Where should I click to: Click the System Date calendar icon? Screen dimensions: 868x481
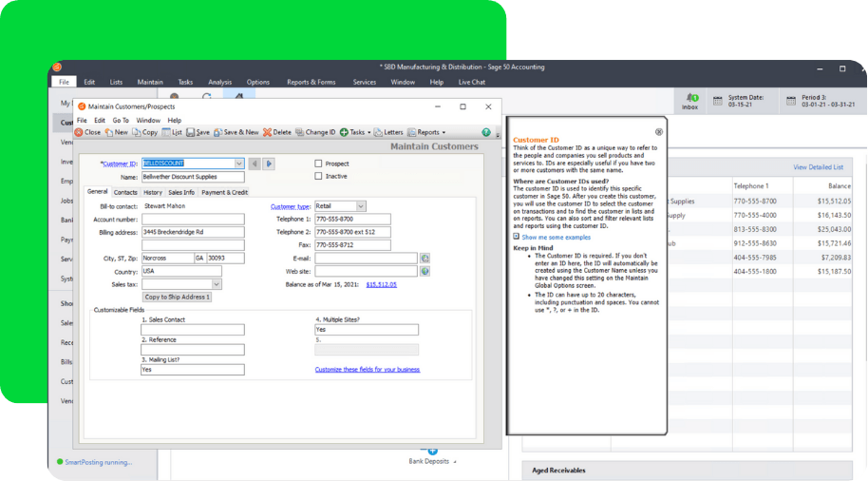tap(718, 100)
